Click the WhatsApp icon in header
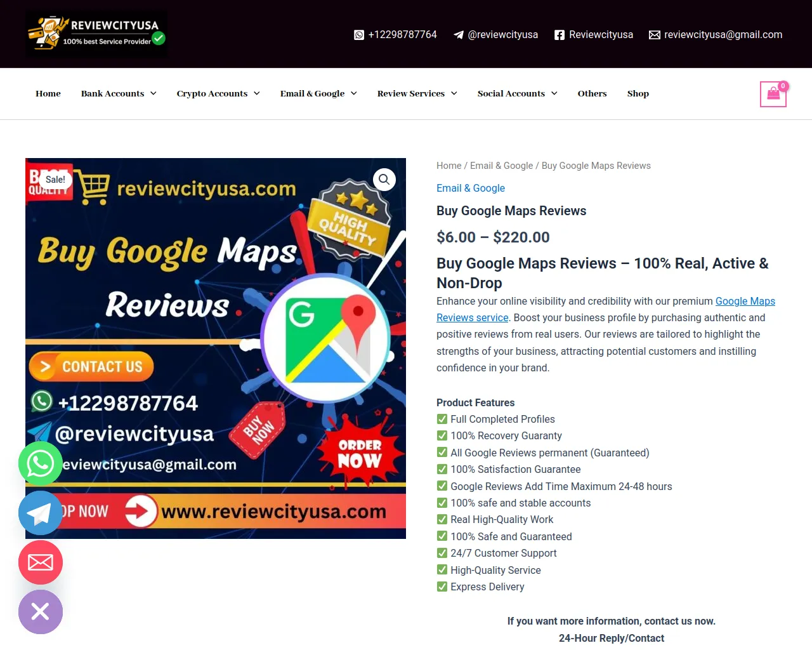 [359, 35]
